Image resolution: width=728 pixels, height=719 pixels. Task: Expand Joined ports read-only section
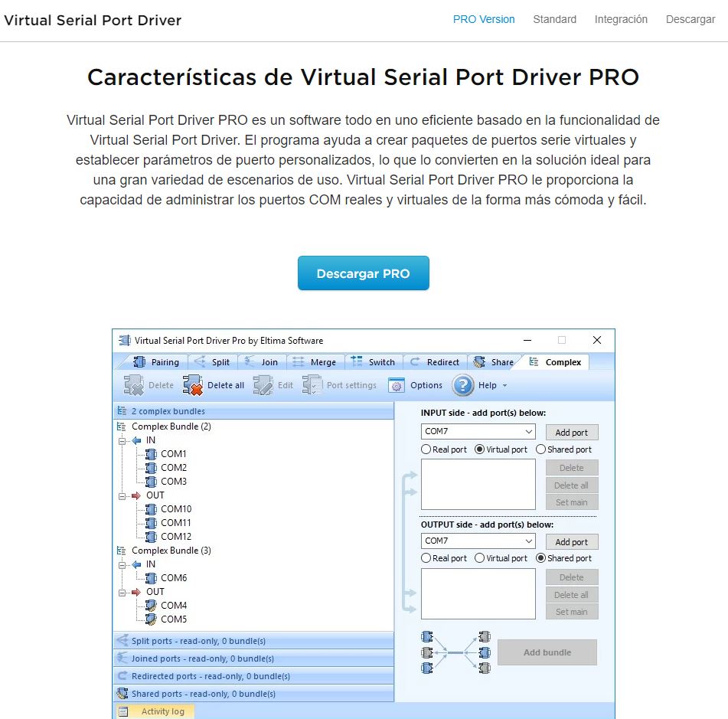coord(253,659)
